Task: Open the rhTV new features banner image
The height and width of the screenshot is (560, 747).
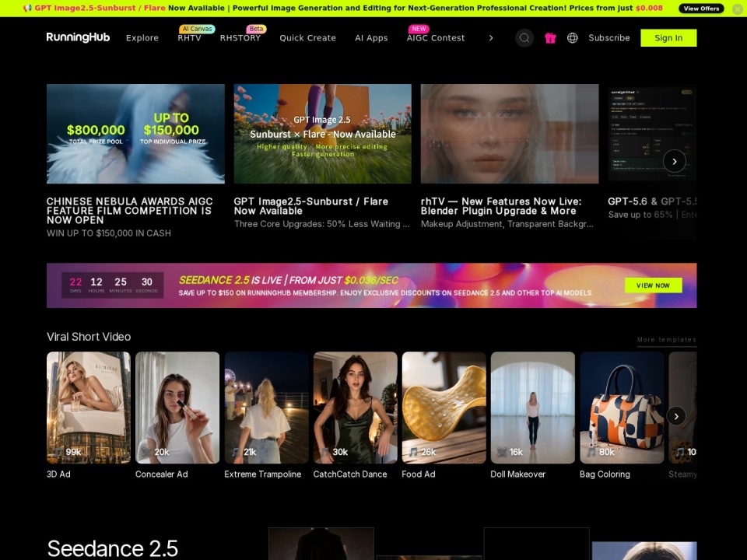Action: [509, 134]
